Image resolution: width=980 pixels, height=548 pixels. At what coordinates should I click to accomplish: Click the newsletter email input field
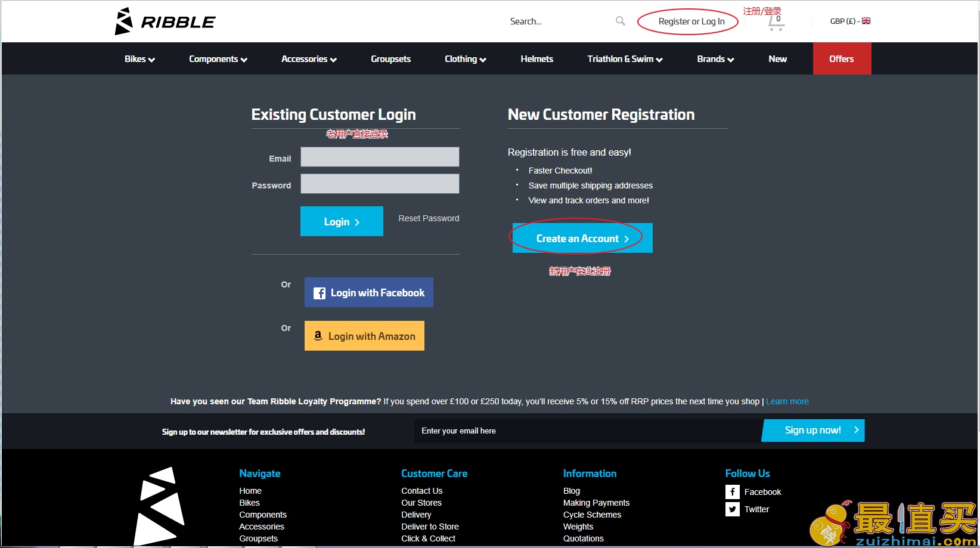588,431
